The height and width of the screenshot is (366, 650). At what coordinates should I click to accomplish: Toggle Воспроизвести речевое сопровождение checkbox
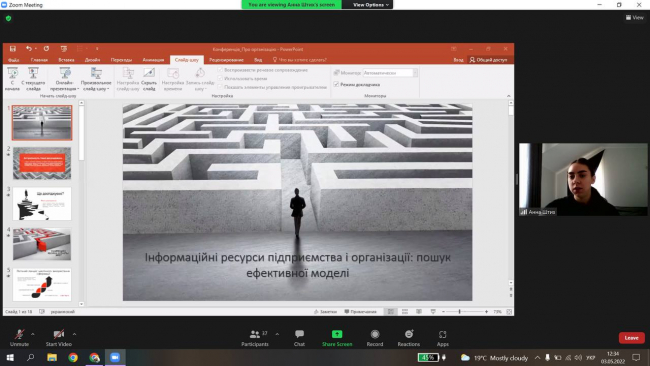(220, 70)
